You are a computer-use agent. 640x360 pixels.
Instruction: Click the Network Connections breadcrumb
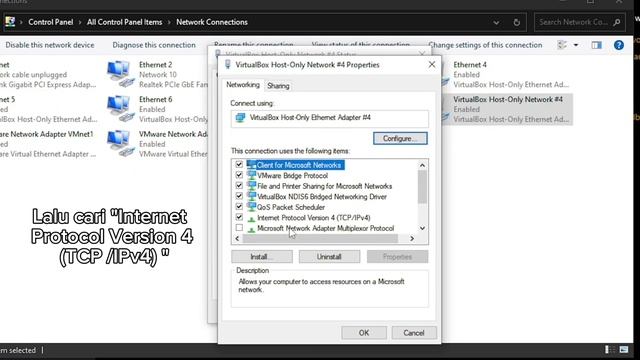212,22
